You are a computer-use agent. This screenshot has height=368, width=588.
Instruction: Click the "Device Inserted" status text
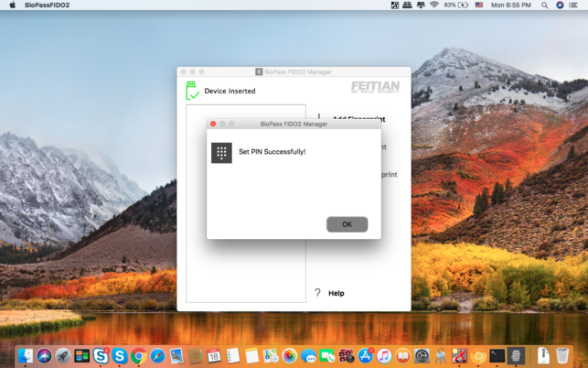(230, 91)
